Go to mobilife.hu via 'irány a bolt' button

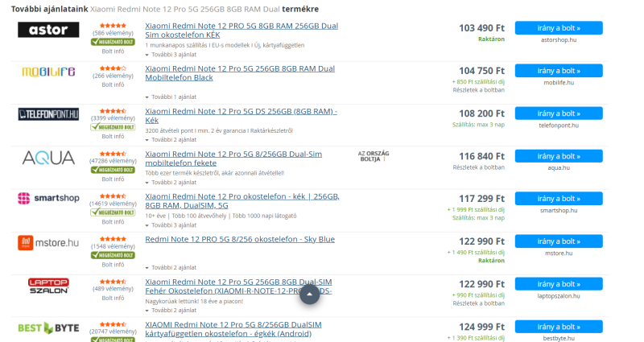(x=559, y=71)
